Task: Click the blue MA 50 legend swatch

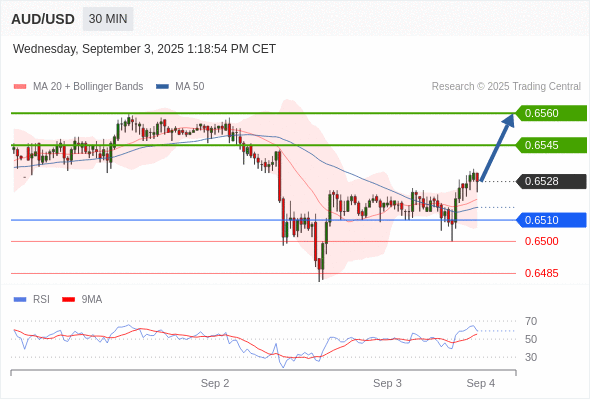Action: coord(162,87)
